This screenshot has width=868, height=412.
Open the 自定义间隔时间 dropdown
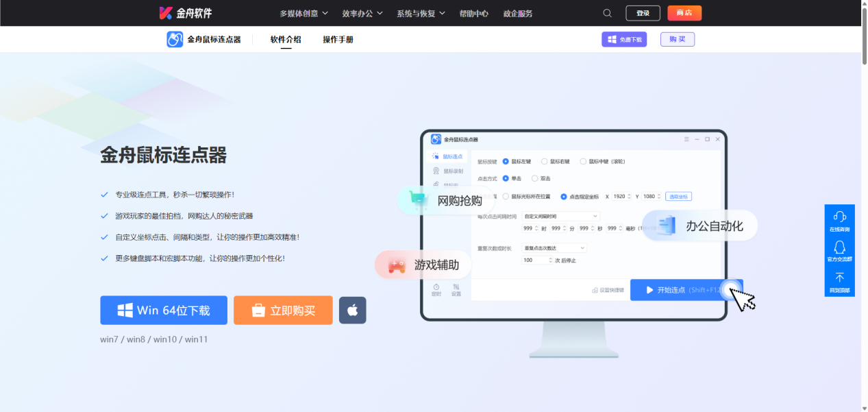click(561, 216)
